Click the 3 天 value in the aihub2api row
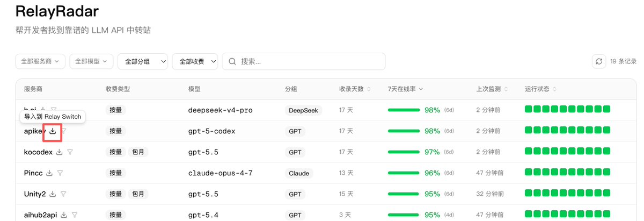This screenshot has height=221, width=644. (345, 215)
